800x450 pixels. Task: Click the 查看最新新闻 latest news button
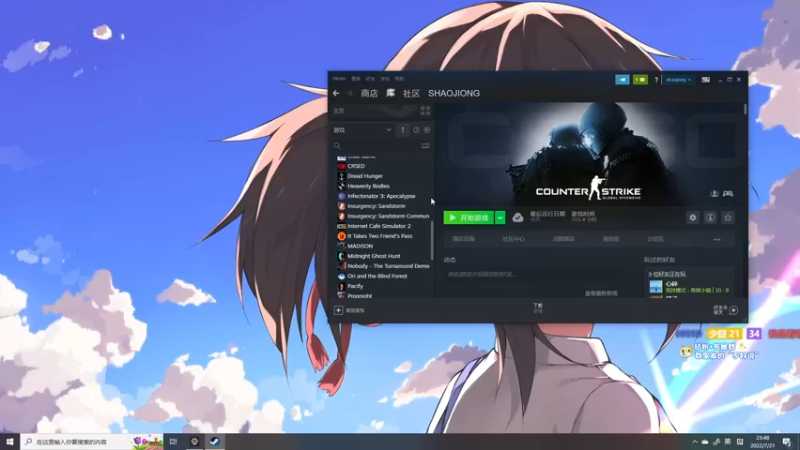coord(601,293)
